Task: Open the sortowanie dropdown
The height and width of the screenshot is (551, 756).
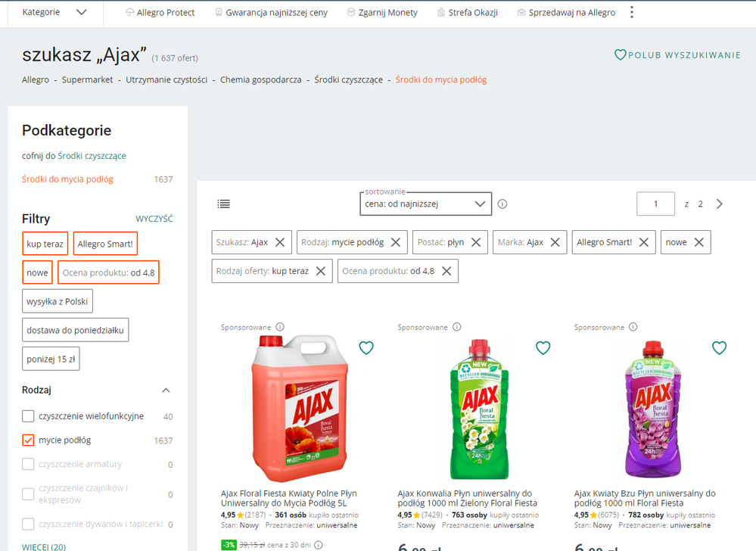Action: 426,204
